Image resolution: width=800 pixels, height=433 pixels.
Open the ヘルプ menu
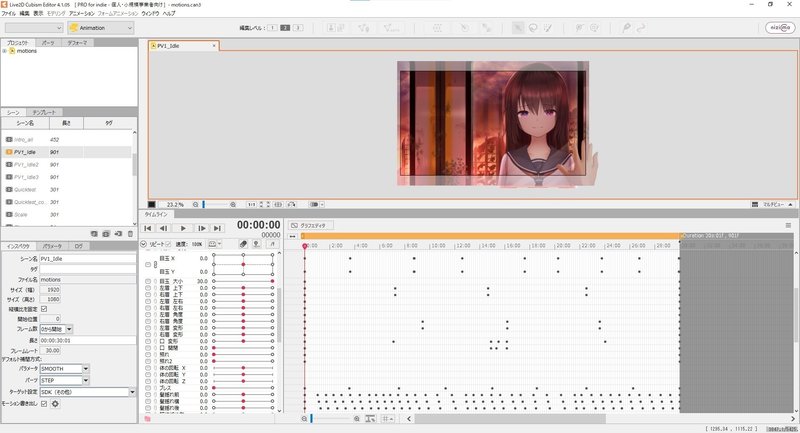pos(169,13)
